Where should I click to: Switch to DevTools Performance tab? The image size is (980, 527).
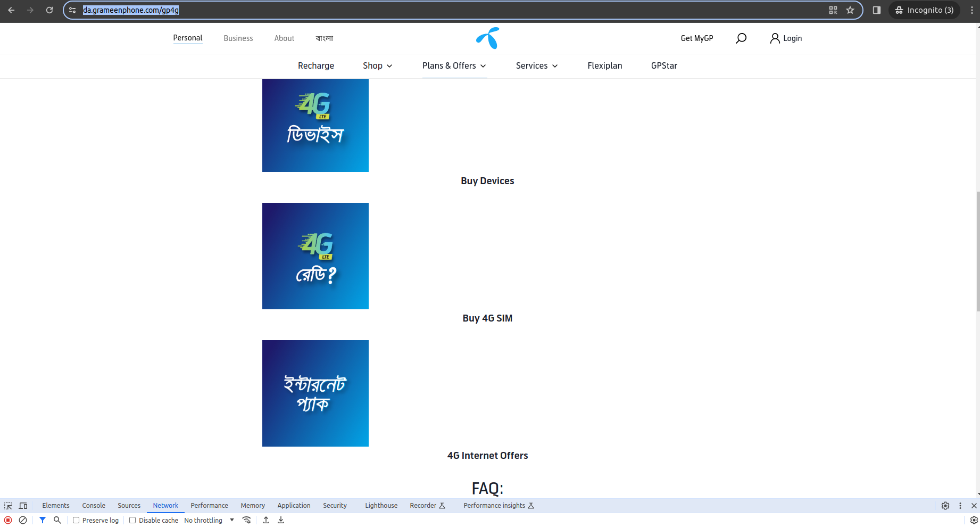(x=210, y=506)
